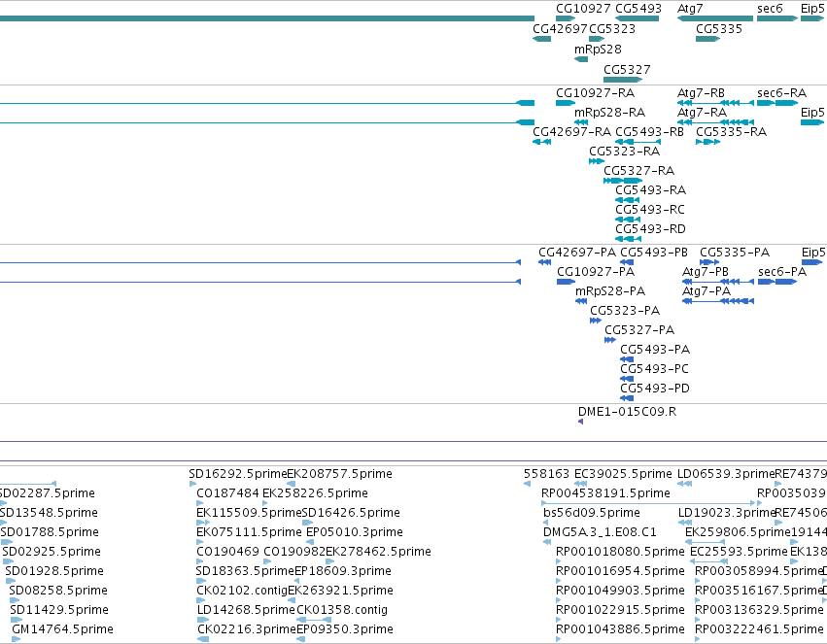
Task: Select the CG5323-RA transcript label
Action: click(x=625, y=152)
